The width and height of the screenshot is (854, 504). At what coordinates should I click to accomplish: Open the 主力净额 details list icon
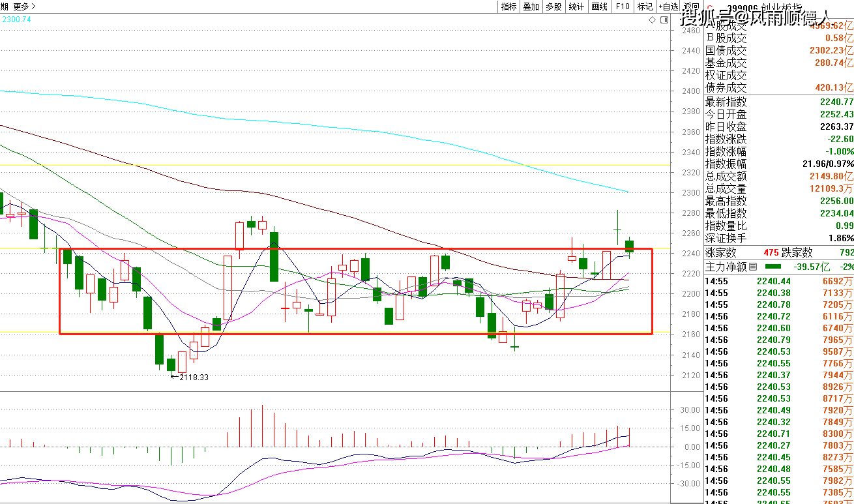(x=753, y=267)
